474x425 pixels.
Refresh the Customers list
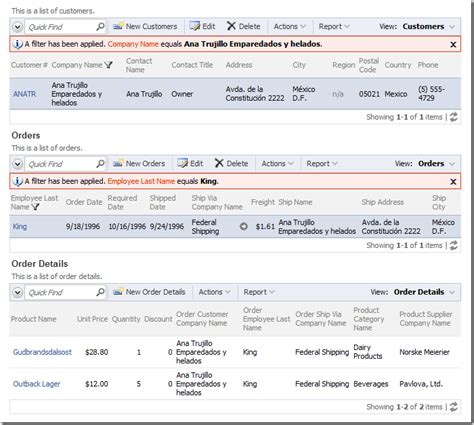(453, 117)
